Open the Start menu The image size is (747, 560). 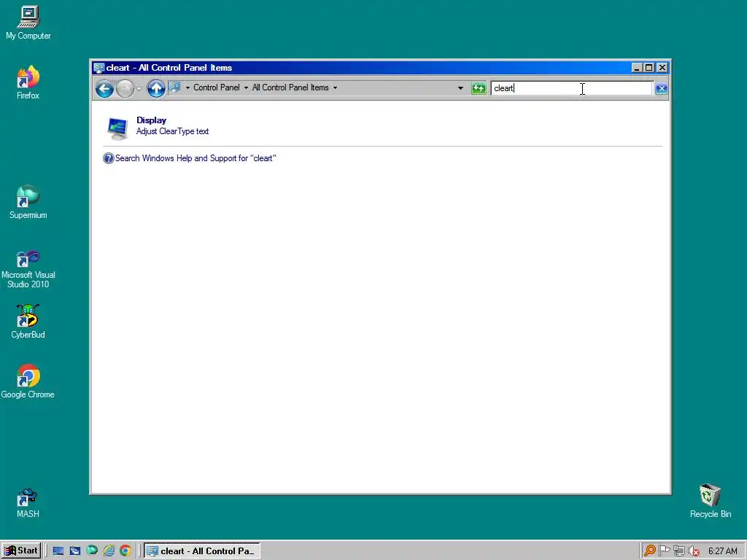tap(21, 551)
